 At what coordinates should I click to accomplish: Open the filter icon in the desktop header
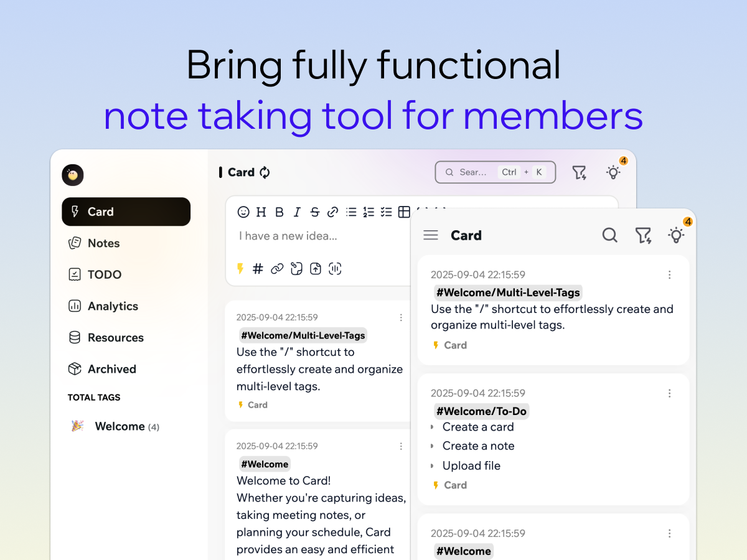click(580, 172)
